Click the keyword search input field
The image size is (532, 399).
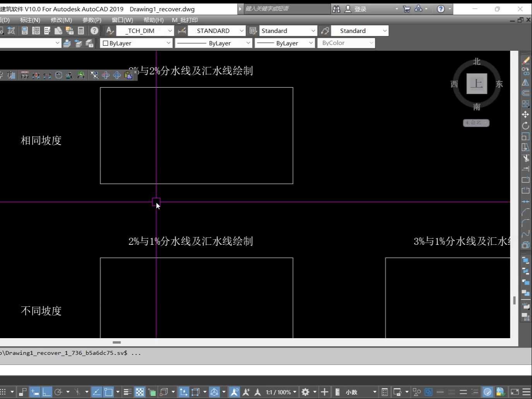287,9
